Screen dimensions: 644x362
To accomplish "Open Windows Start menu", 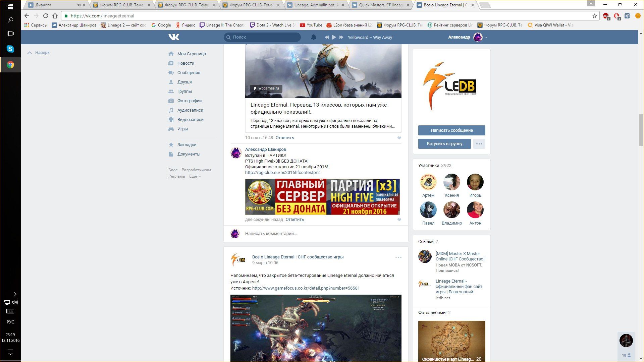I will 10,6.
